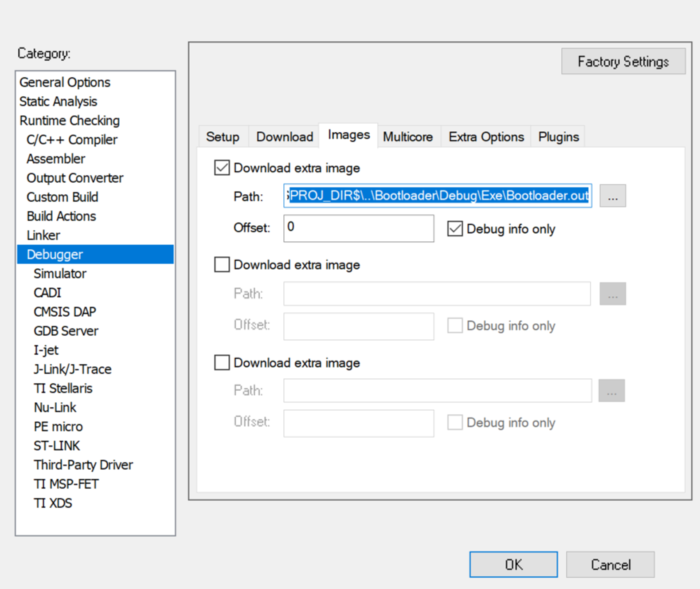Select the Linker category
The width and height of the screenshot is (700, 589).
point(43,235)
